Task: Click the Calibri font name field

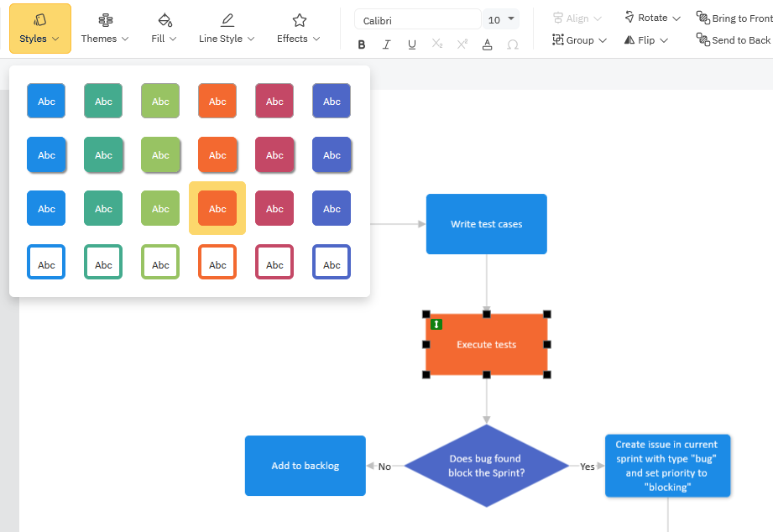Action: click(417, 20)
